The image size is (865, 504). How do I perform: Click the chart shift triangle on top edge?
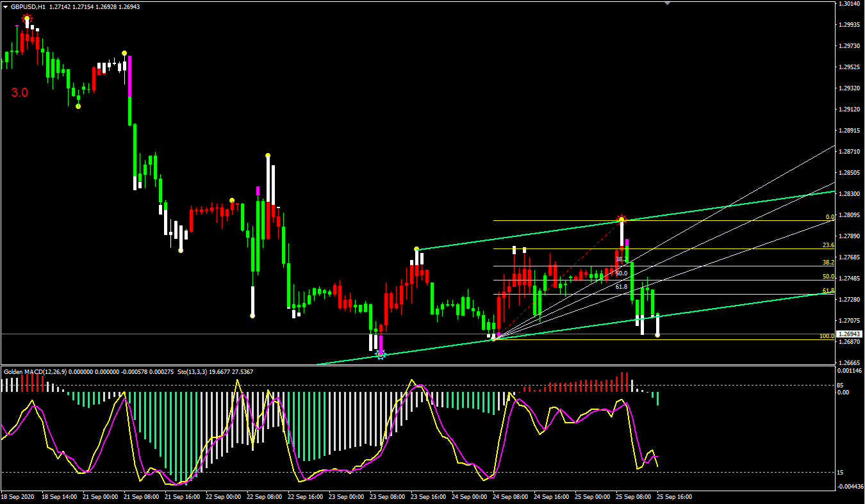[x=668, y=4]
